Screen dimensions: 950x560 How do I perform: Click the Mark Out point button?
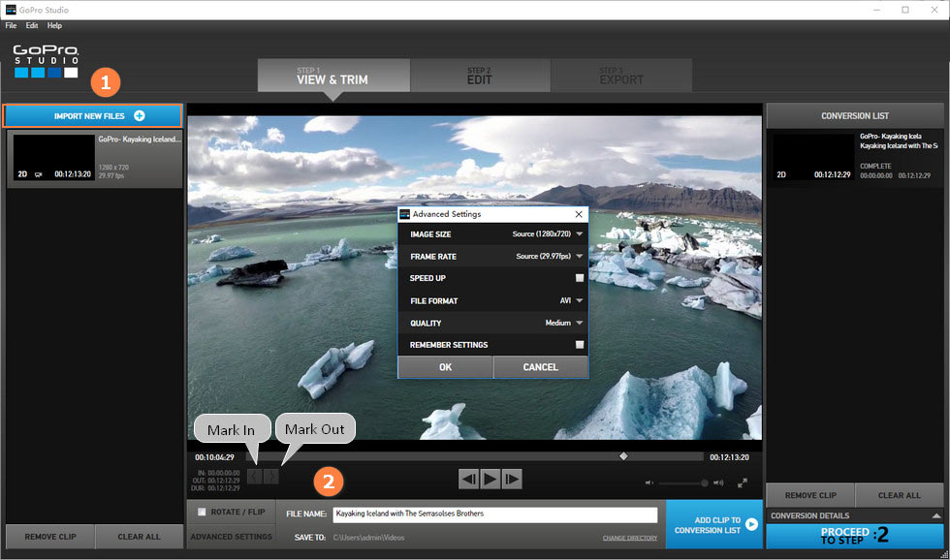point(271,476)
